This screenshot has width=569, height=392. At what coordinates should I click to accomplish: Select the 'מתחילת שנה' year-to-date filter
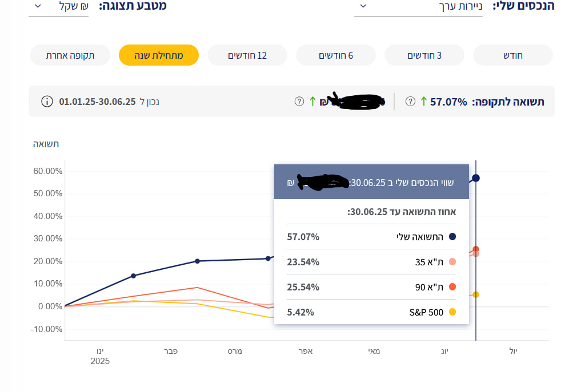159,55
